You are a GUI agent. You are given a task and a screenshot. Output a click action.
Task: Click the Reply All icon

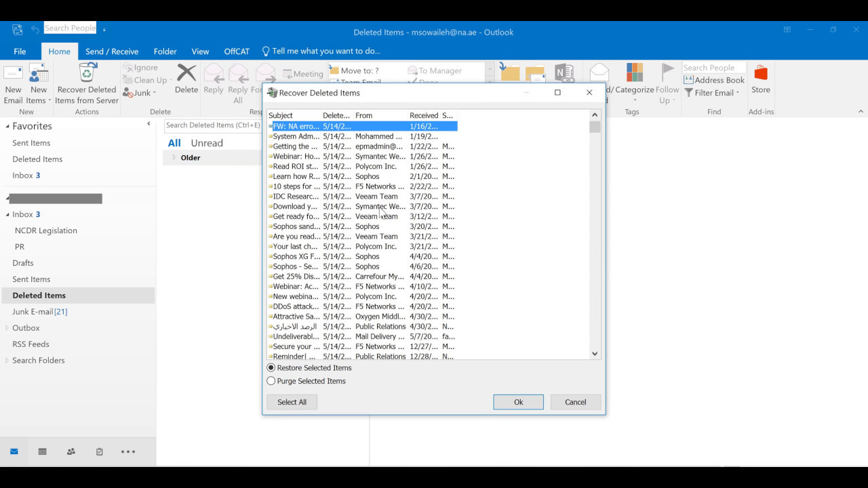click(238, 73)
